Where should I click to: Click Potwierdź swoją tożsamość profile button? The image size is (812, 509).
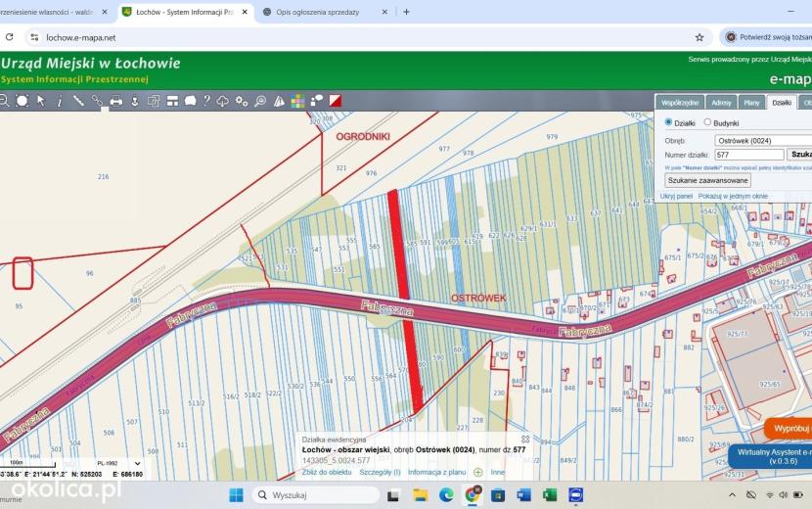click(x=767, y=37)
